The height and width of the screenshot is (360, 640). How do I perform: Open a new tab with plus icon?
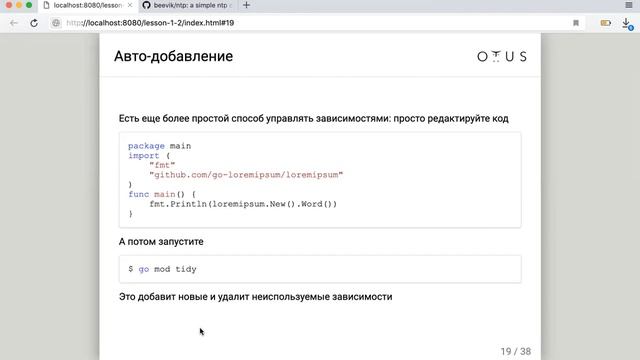click(246, 5)
